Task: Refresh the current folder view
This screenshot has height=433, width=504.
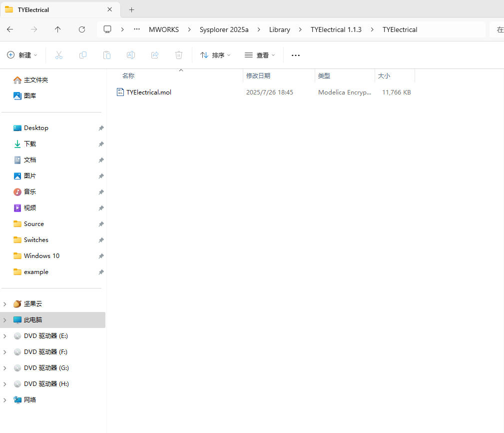Action: 82,29
